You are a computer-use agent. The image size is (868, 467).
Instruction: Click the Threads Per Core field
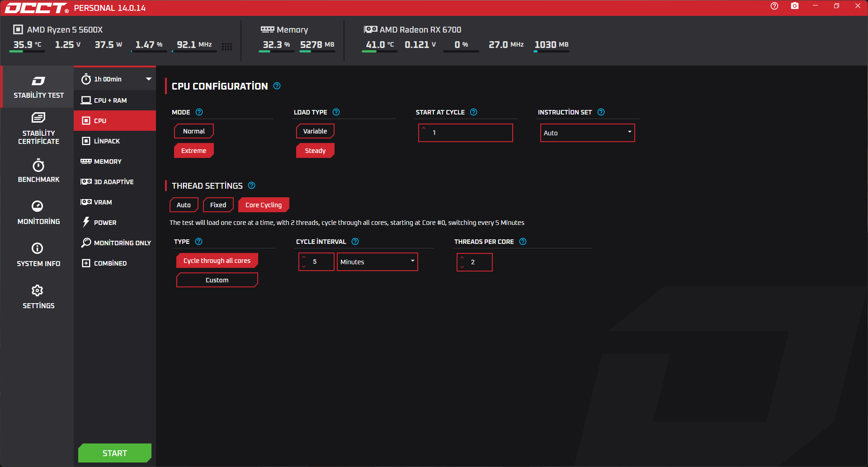pos(475,262)
